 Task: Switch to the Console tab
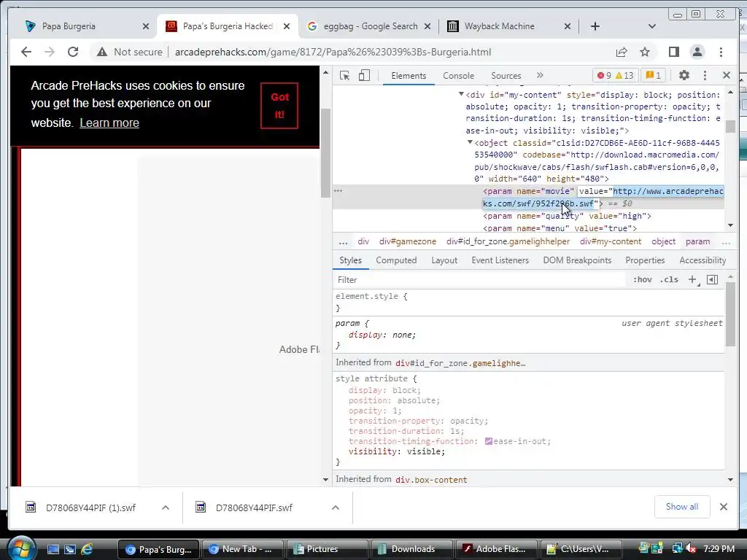458,76
